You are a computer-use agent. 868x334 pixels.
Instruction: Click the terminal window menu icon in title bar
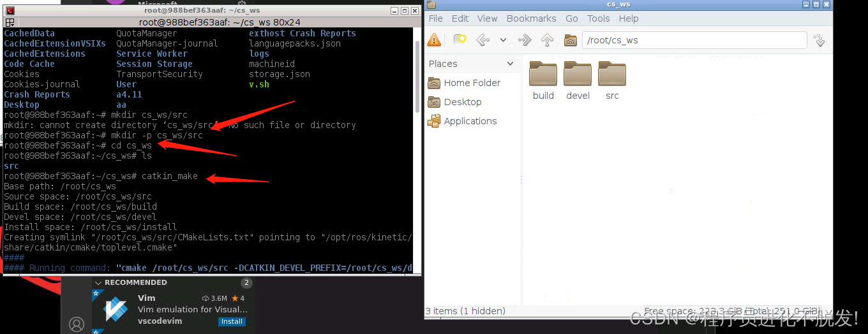[10, 11]
